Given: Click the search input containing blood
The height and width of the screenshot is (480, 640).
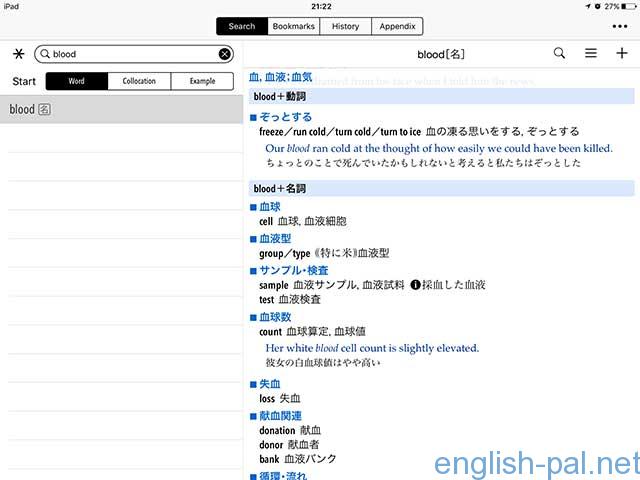Looking at the screenshot, I should pos(130,54).
